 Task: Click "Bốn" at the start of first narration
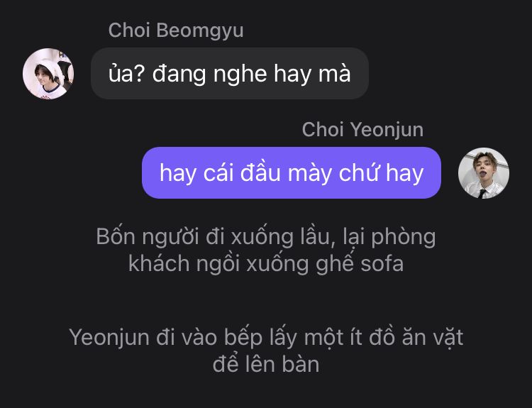tap(116, 236)
